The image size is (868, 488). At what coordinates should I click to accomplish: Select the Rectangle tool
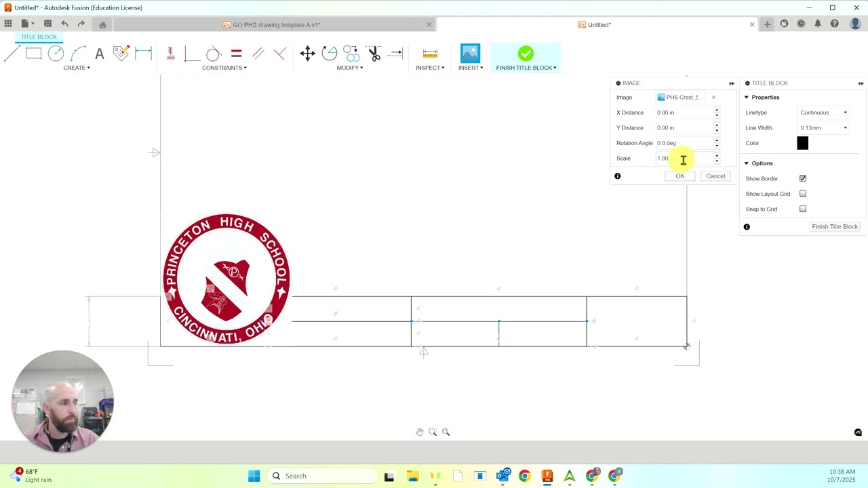[34, 54]
